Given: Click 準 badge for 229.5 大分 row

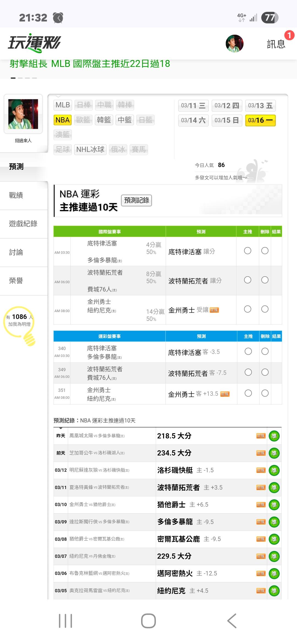Looking at the screenshot, I should [274, 556].
